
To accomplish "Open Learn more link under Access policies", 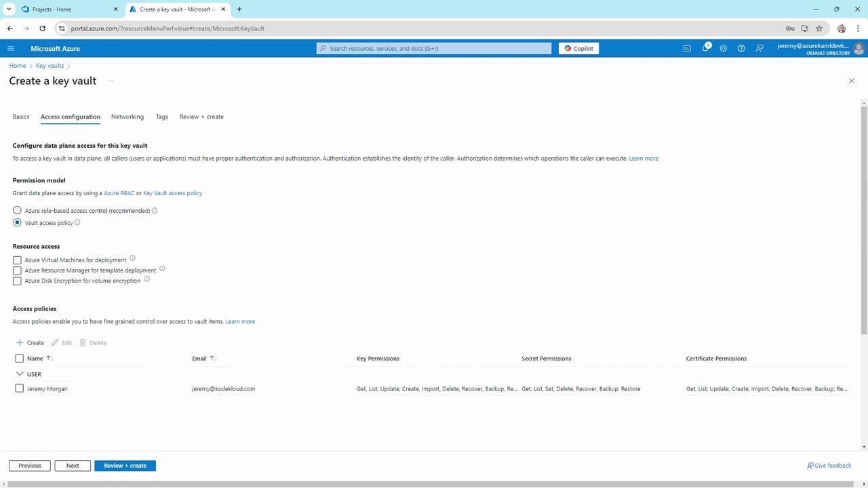I will (x=240, y=321).
